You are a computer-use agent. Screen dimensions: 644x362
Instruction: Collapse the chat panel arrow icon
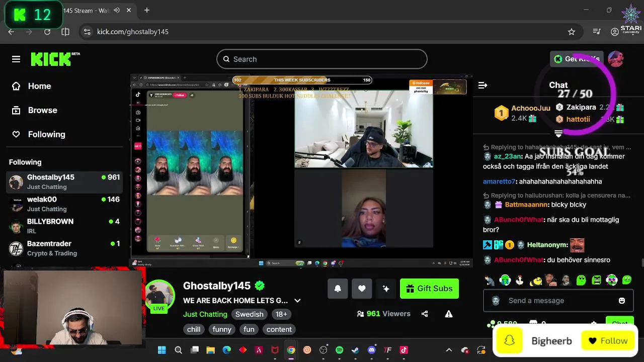pyautogui.click(x=482, y=85)
